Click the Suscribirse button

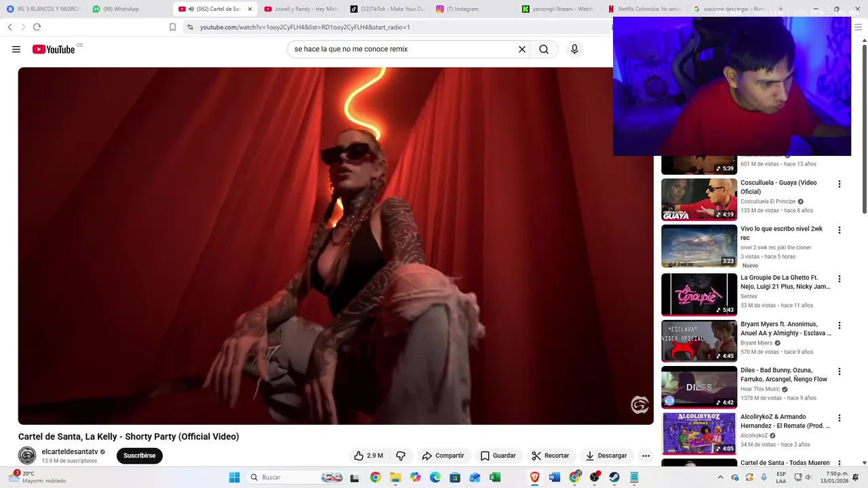[x=140, y=455]
